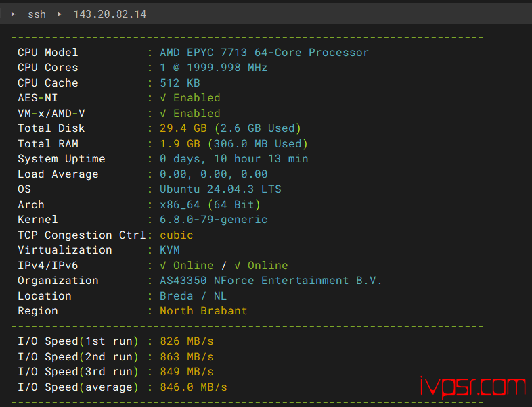Click the 'AES-NI' label
Image resolution: width=532 pixels, height=407 pixels.
point(38,98)
